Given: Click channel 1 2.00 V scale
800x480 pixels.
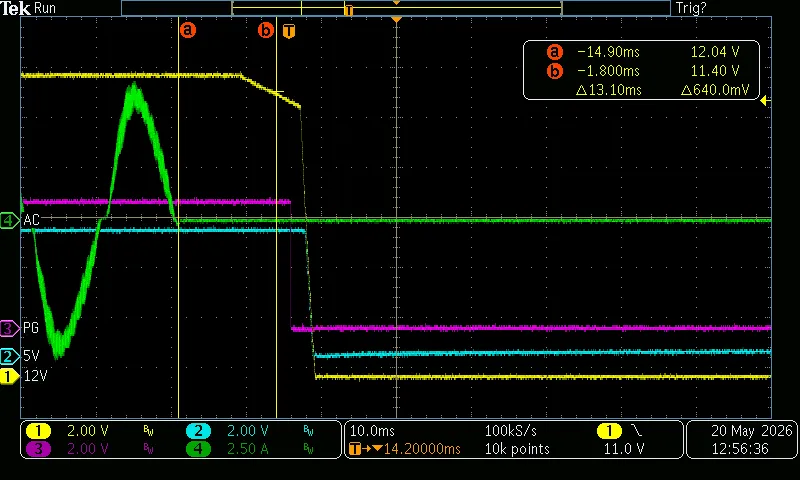Looking at the screenshot, I should coord(88,431).
